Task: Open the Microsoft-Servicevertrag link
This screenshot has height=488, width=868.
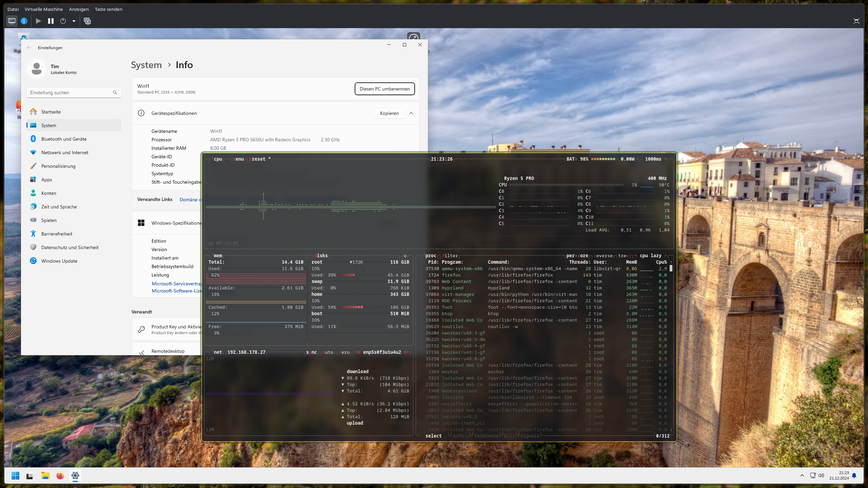Action: pos(177,284)
